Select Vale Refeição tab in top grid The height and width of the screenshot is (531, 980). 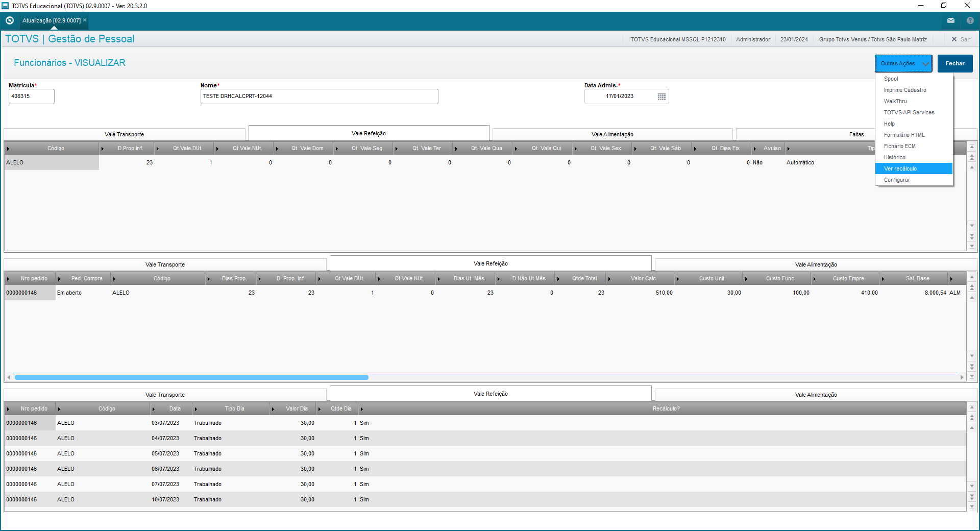(x=369, y=133)
